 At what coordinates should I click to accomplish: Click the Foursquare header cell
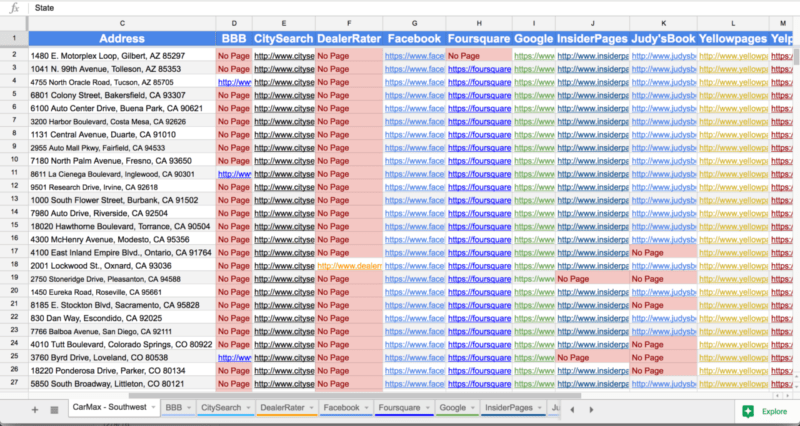479,39
